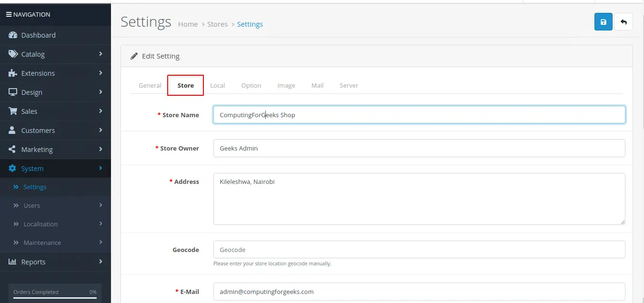This screenshot has height=303, width=644.
Task: Open Reports with the bar chart icon
Action: point(12,262)
